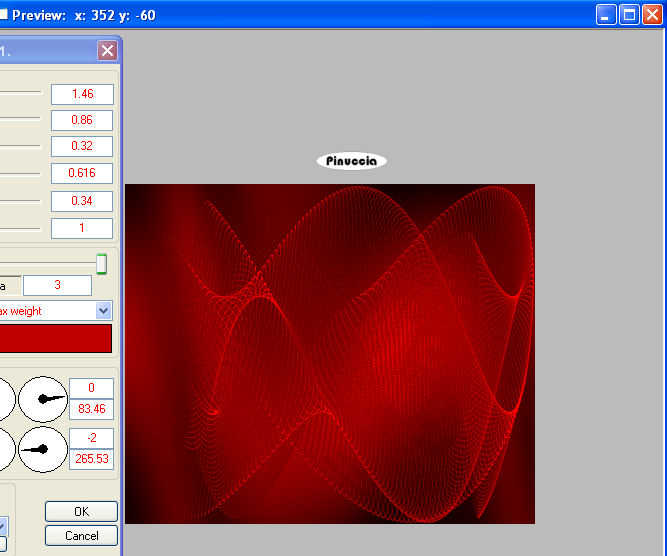667x556 pixels.
Task: Click the Cancel button
Action: tap(81, 536)
